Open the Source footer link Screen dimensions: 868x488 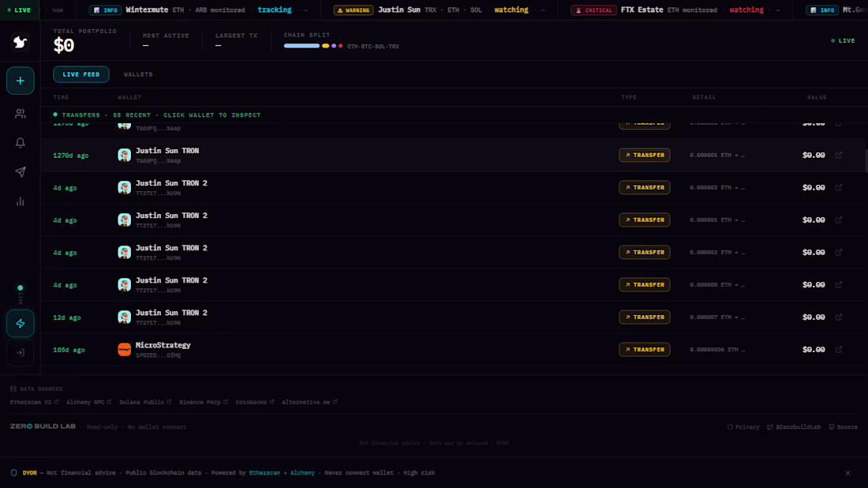click(x=843, y=427)
